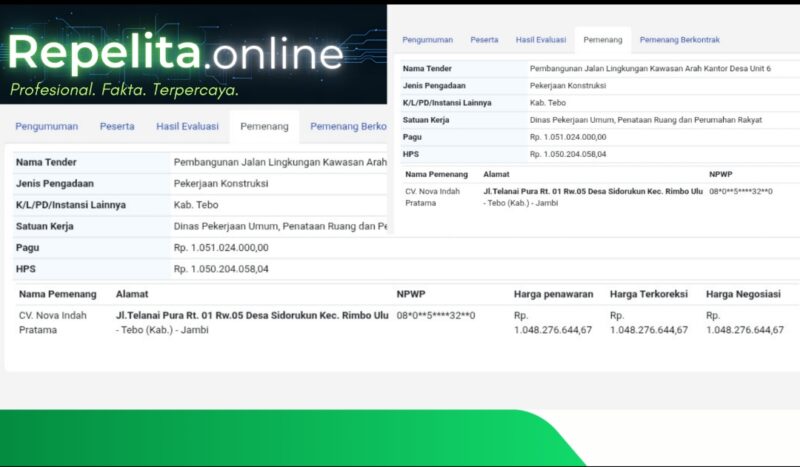
Task: Click Satuan Kerja label in right panel
Action: pos(426,120)
